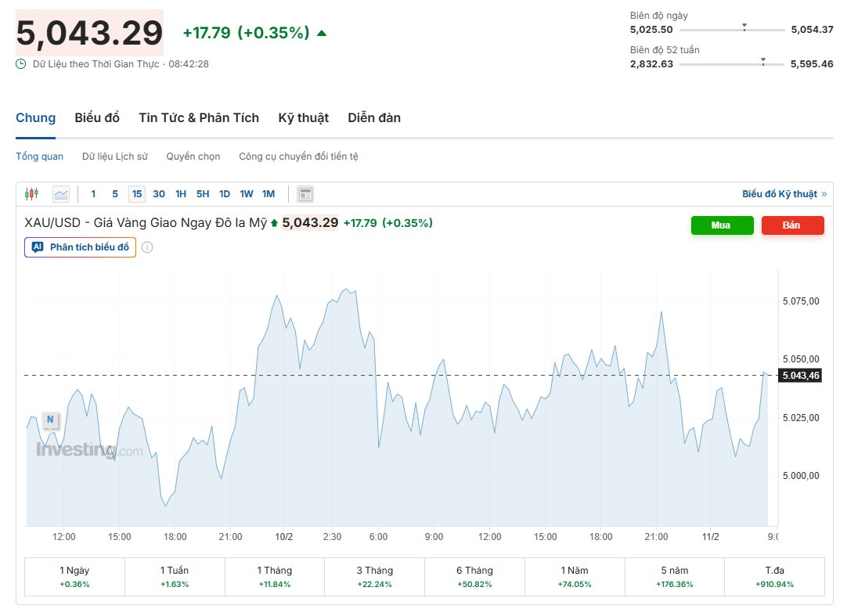The width and height of the screenshot is (847, 616).
Task: Select the 1 Tháng performance period
Action: [x=274, y=577]
